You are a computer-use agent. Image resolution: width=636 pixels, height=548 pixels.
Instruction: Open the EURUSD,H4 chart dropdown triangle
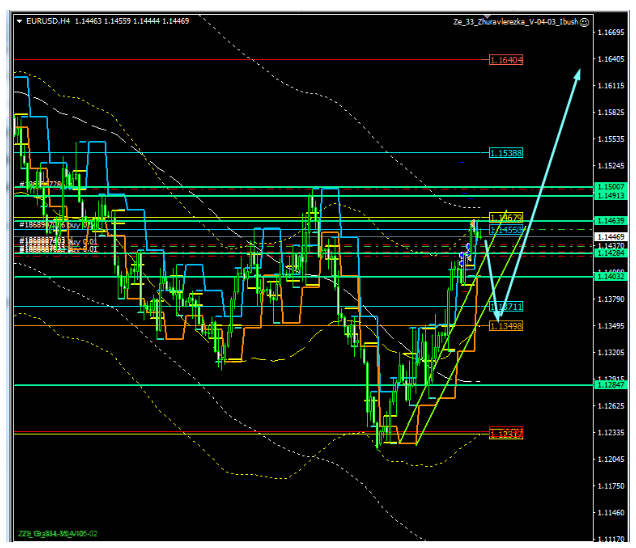[x=19, y=20]
